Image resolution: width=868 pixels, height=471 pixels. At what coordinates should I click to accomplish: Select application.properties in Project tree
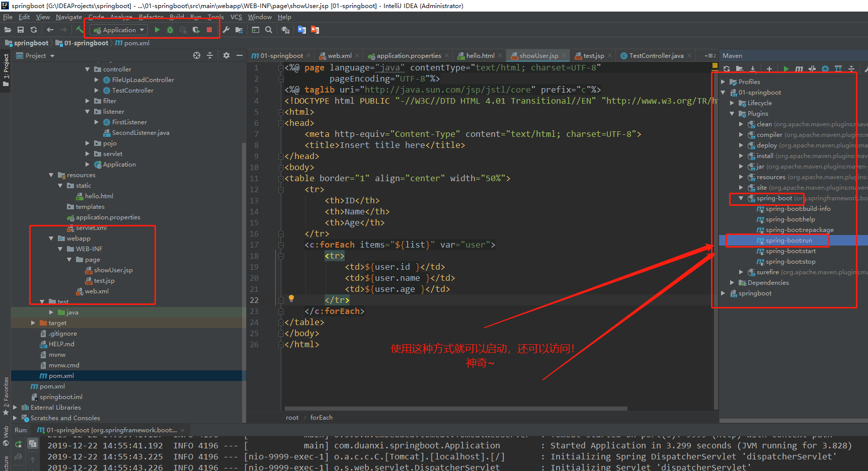[108, 217]
